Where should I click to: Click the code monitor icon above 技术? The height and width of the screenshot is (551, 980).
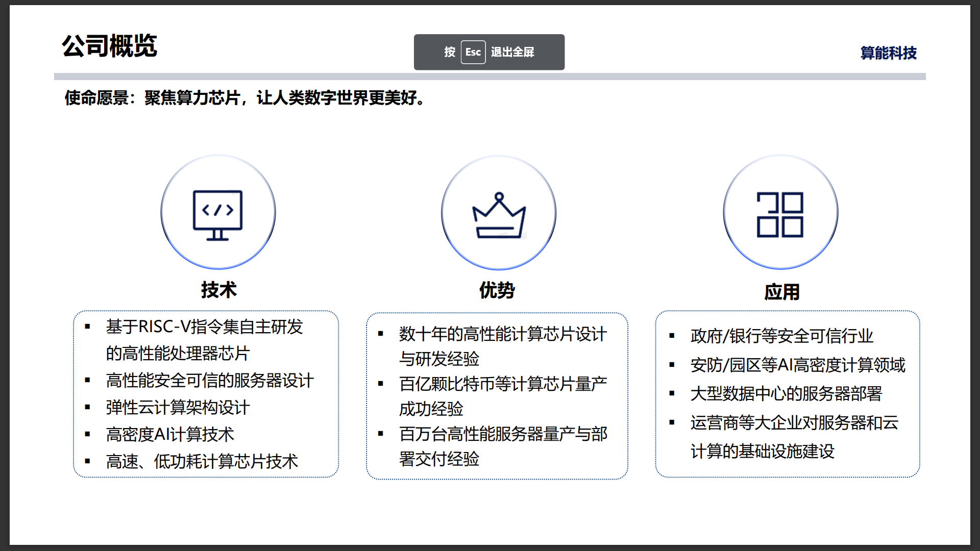point(218,214)
